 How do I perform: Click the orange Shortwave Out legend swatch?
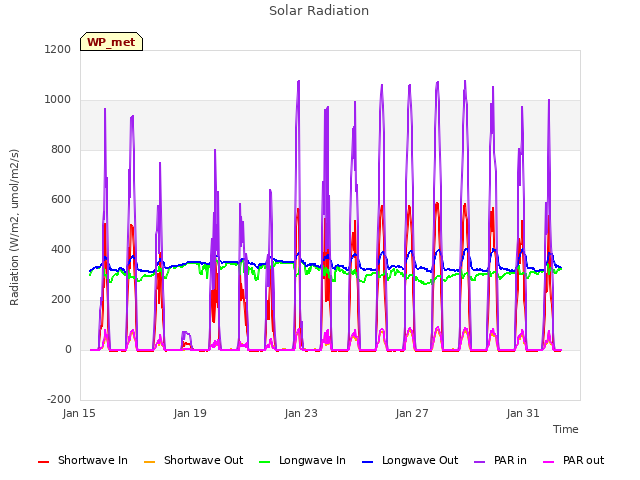150,462
